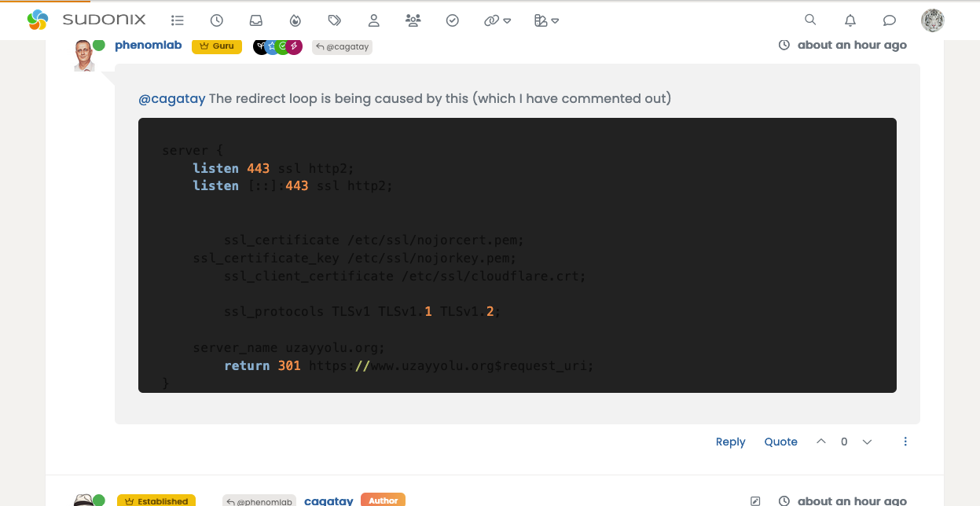Expand the theme swatch dropdown in navbar
Screen dimensions: 980x506
(546, 21)
